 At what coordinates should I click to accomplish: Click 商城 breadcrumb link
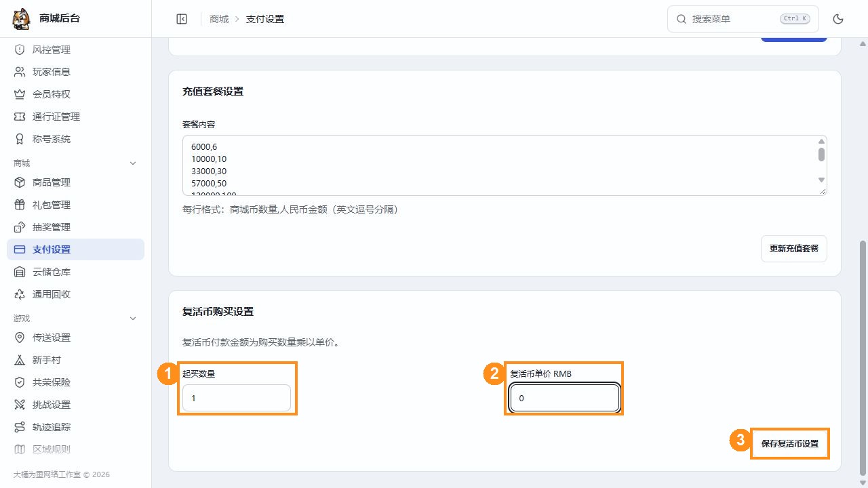[x=219, y=19]
